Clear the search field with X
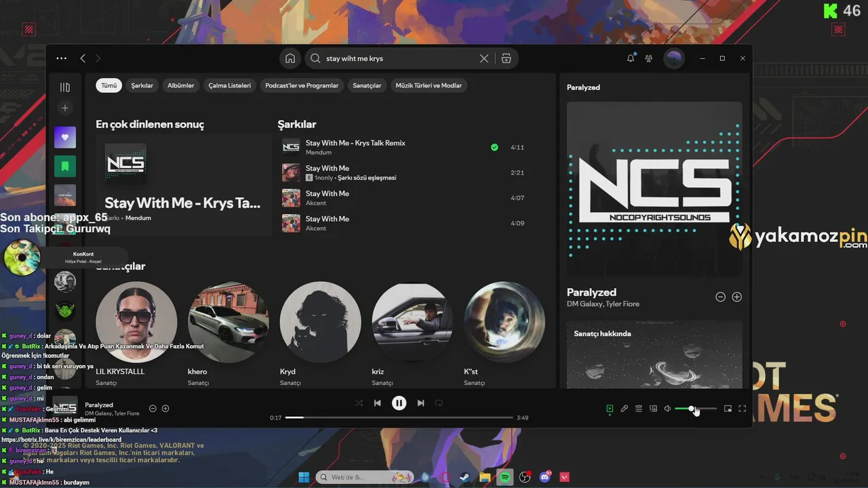This screenshot has height=488, width=868. pos(484,58)
